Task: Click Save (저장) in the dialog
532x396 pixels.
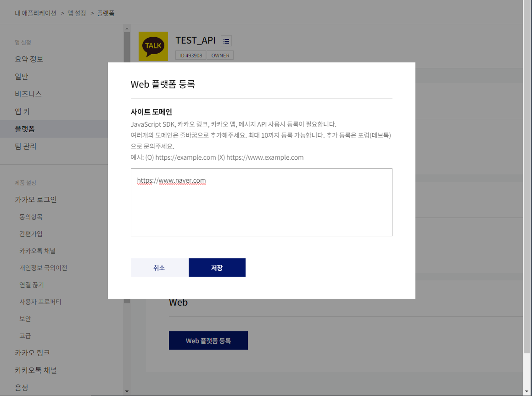Action: click(x=217, y=268)
